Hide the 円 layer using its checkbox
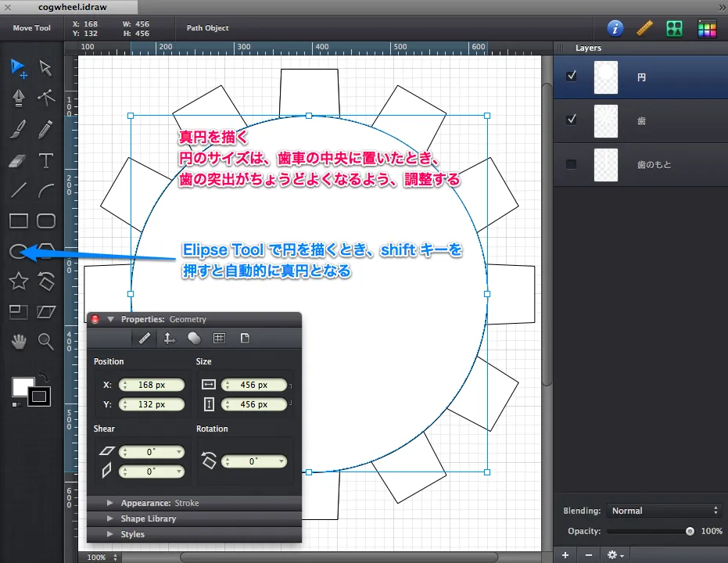 572,77
